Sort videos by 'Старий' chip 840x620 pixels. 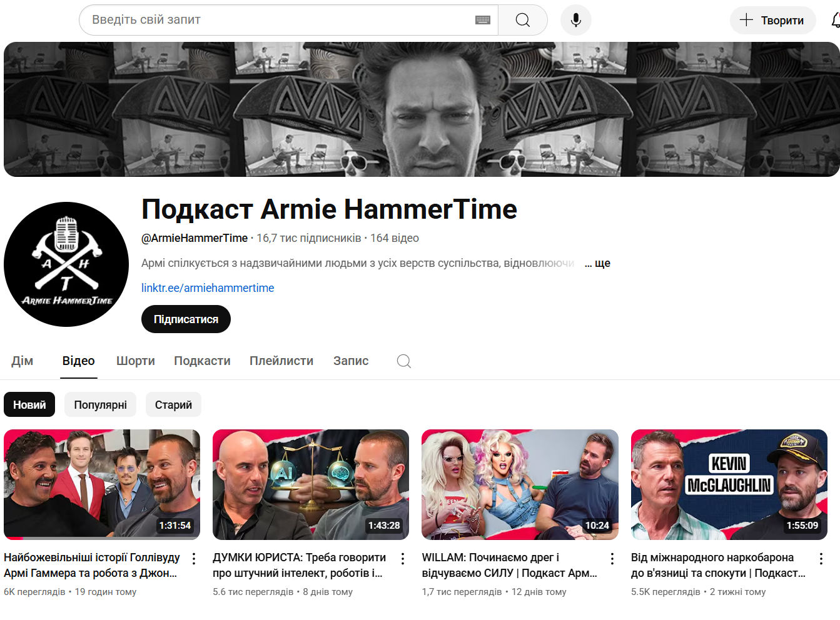pos(173,405)
